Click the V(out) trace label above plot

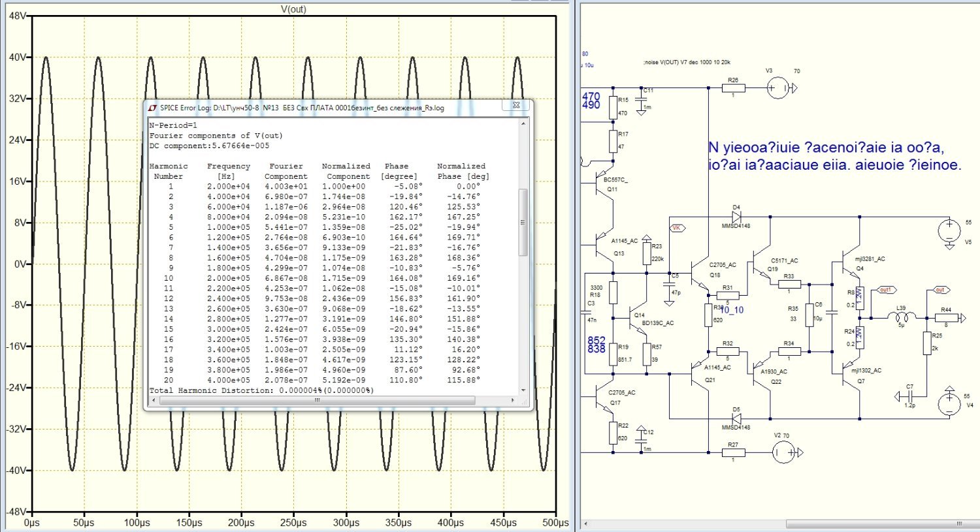pos(293,9)
